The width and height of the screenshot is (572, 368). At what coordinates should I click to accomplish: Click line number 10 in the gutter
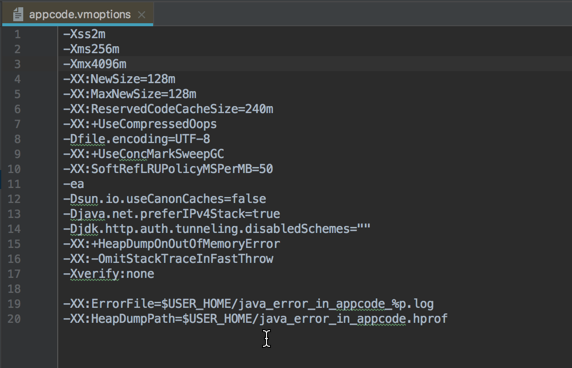pyautogui.click(x=14, y=169)
